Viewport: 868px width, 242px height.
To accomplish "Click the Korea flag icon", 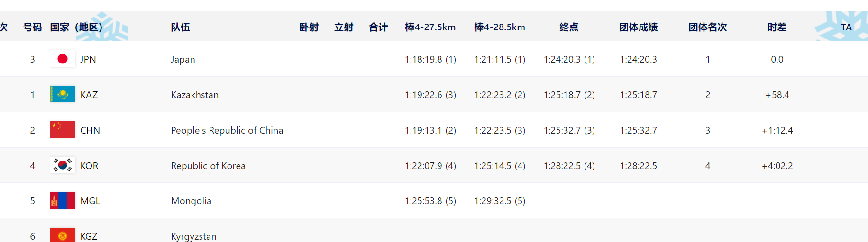I will (x=63, y=165).
